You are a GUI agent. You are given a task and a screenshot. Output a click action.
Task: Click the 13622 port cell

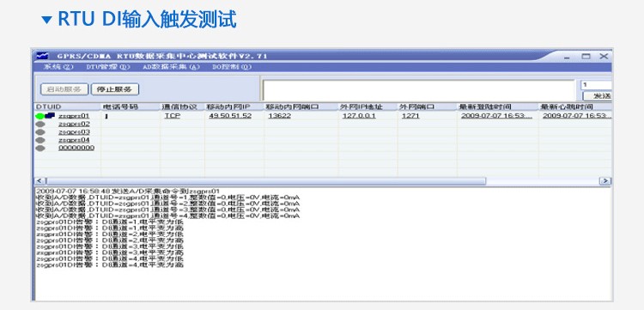279,116
